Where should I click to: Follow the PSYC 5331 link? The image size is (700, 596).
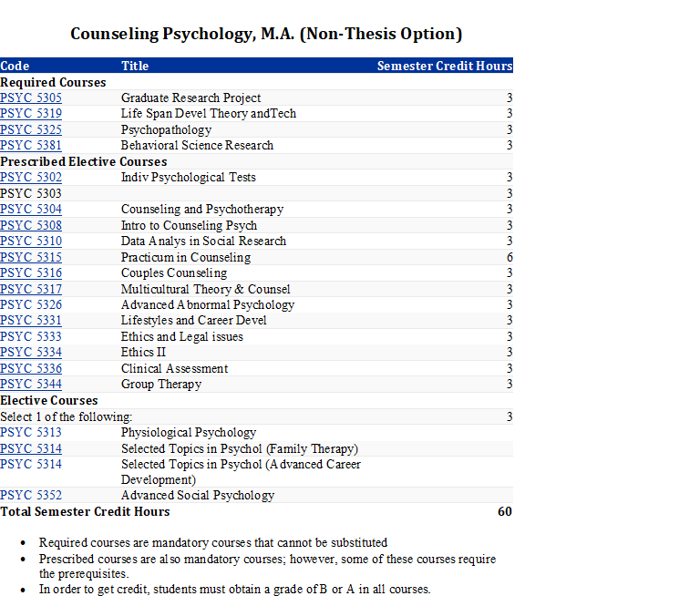(31, 320)
